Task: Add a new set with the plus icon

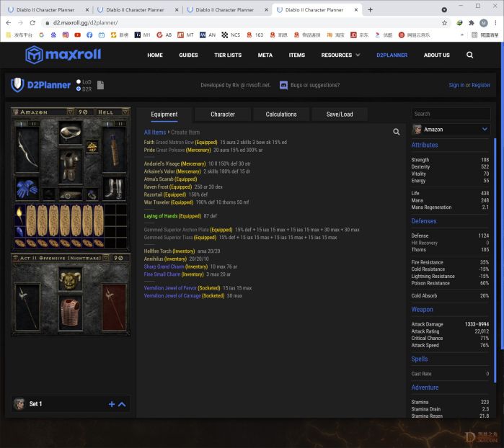Action: [112, 404]
